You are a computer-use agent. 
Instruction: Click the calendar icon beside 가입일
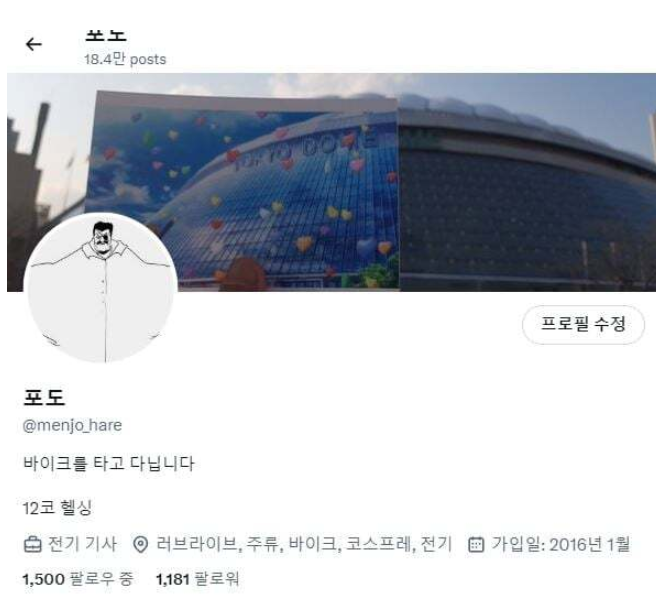[x=476, y=545]
